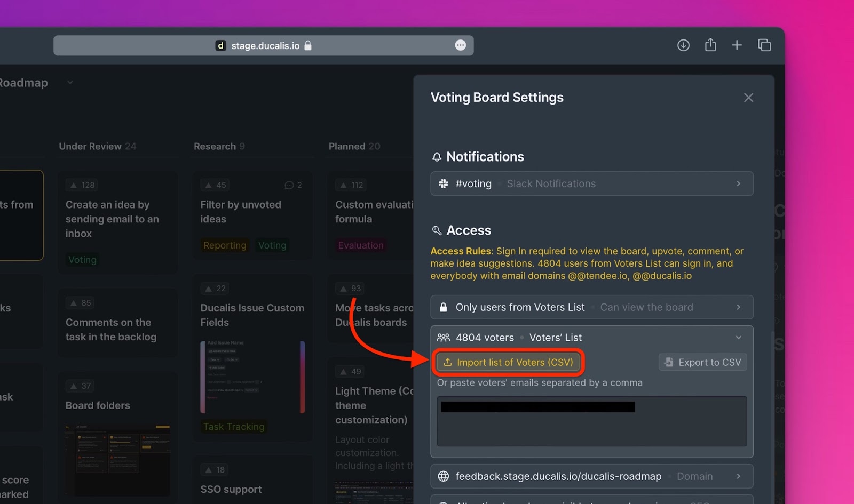The width and height of the screenshot is (854, 504).
Task: Click the Slack icon next to #voting
Action: pos(444,183)
